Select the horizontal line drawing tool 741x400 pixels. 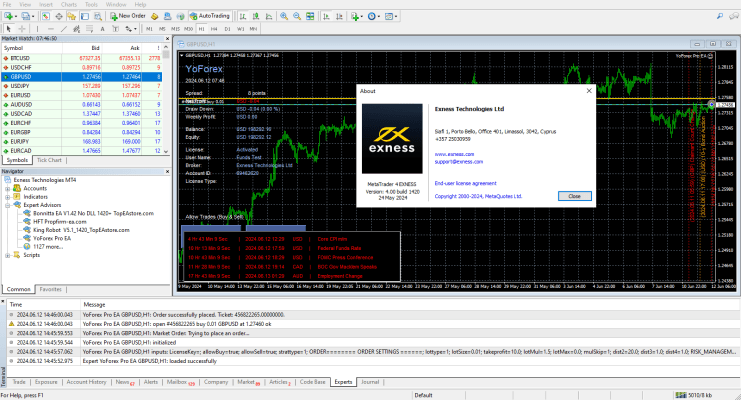click(51, 29)
